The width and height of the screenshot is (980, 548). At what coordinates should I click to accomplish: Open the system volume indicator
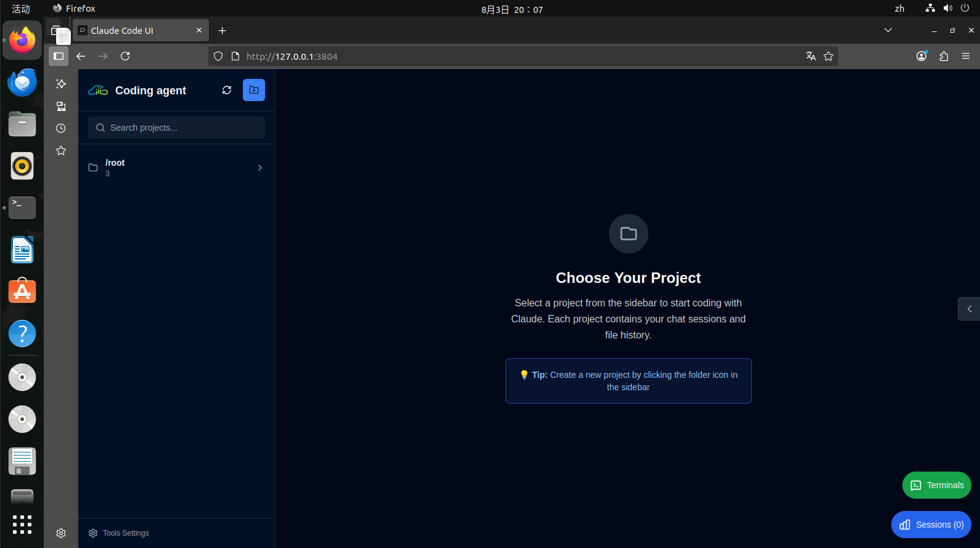(948, 8)
